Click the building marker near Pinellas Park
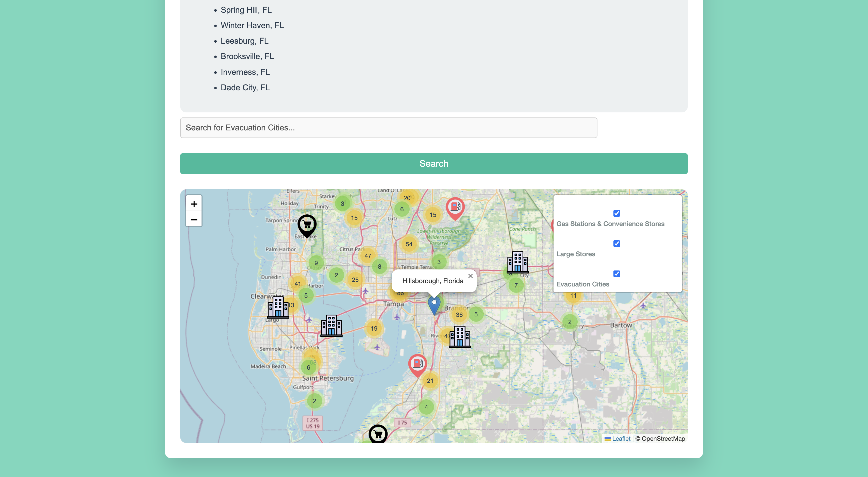This screenshot has width=868, height=477. [331, 326]
